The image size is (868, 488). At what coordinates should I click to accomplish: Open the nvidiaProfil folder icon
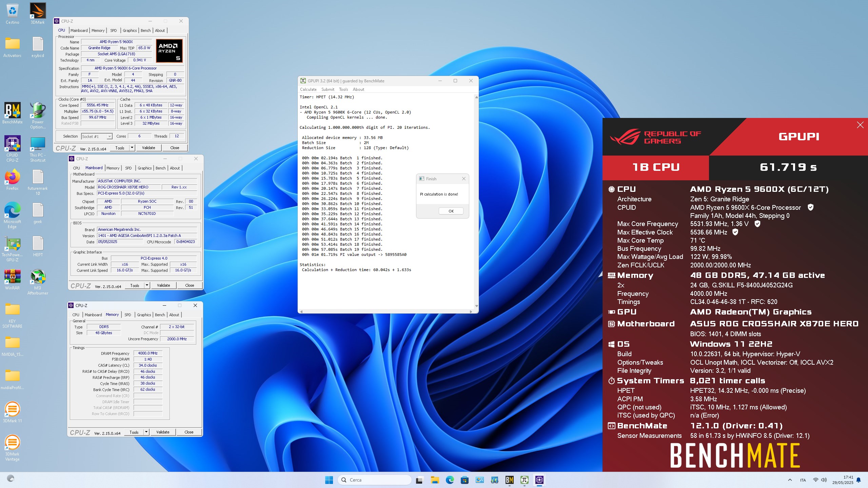pos(12,379)
